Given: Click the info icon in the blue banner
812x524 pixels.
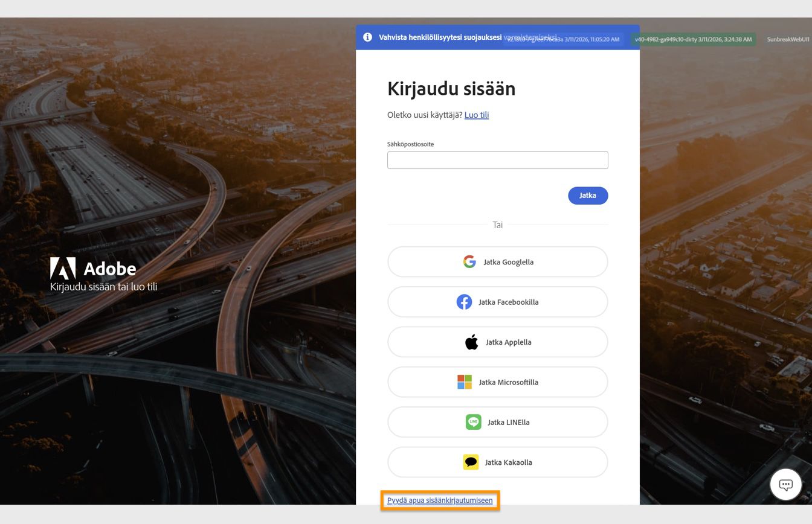Looking at the screenshot, I should tap(367, 37).
